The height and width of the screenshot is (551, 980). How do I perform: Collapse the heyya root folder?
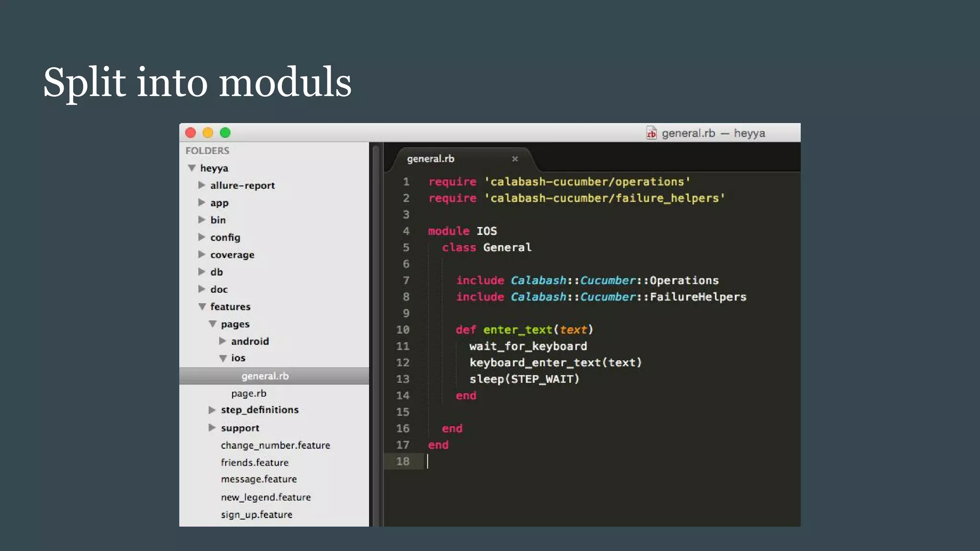coord(192,168)
